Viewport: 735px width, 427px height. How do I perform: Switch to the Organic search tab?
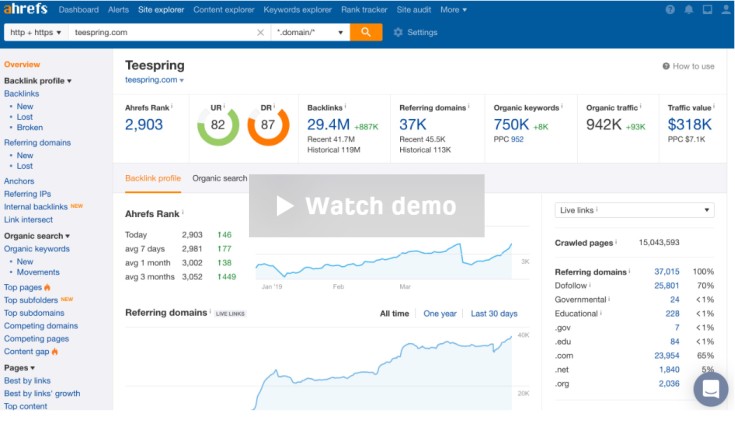point(219,178)
